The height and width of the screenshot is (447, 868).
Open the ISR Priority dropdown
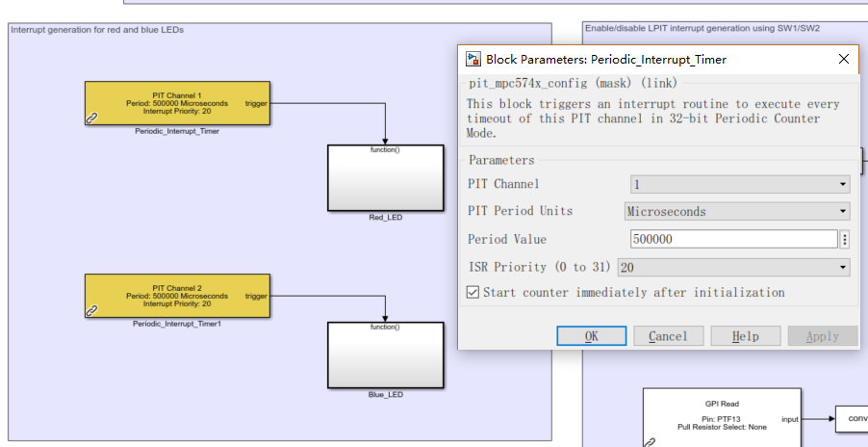[x=733, y=267]
